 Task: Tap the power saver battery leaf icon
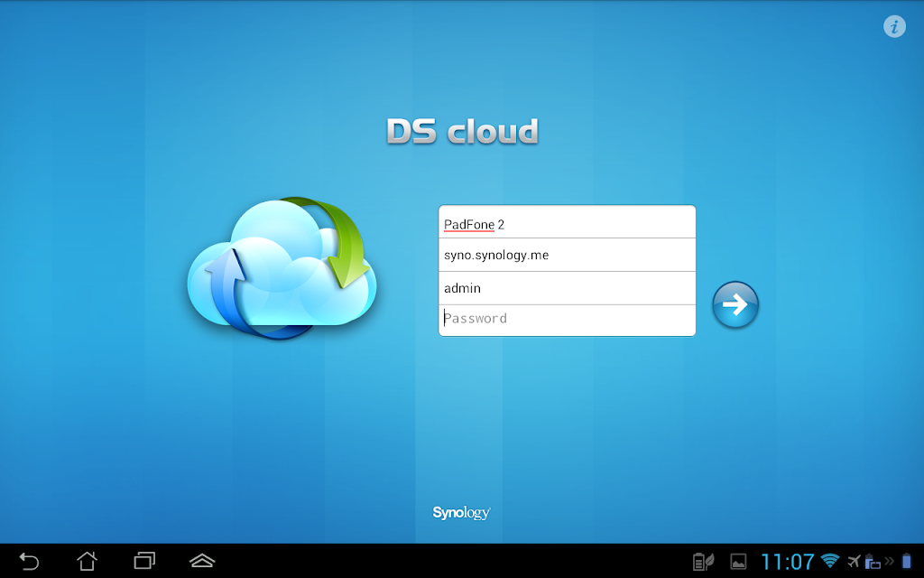coord(703,562)
